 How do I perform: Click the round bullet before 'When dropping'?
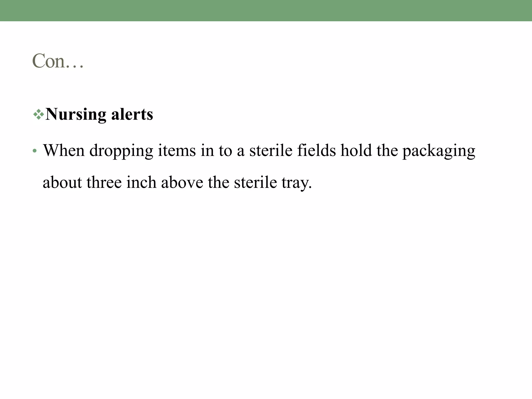pyautogui.click(x=35, y=151)
